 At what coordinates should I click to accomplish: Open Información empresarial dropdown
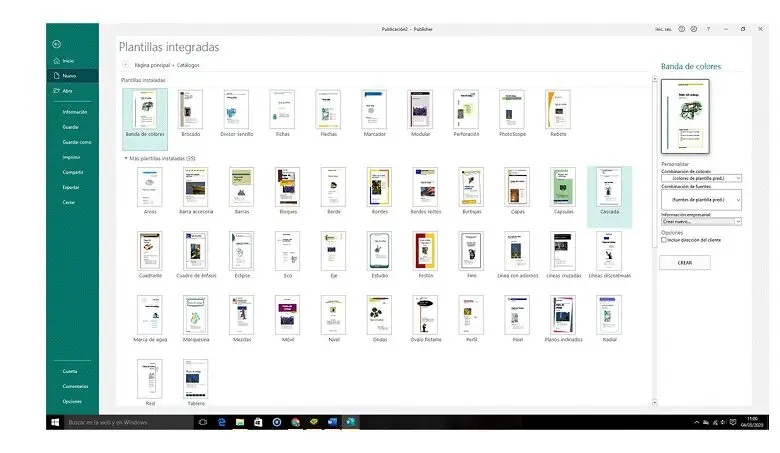click(701, 221)
